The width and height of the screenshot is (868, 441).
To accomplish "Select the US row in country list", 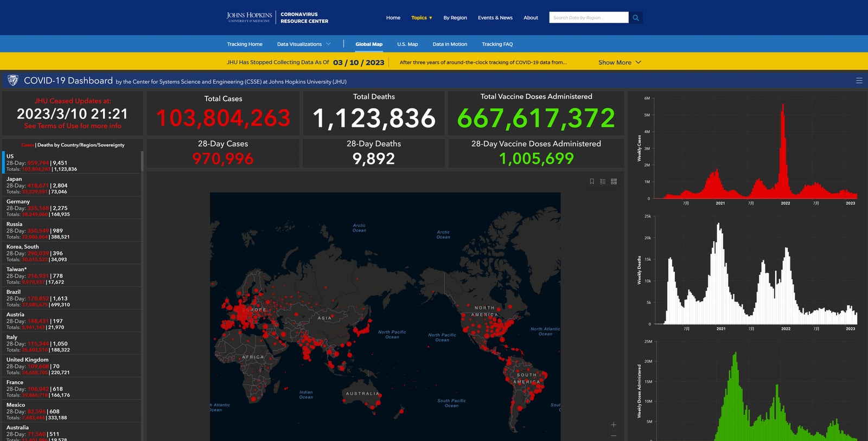I will tap(72, 163).
